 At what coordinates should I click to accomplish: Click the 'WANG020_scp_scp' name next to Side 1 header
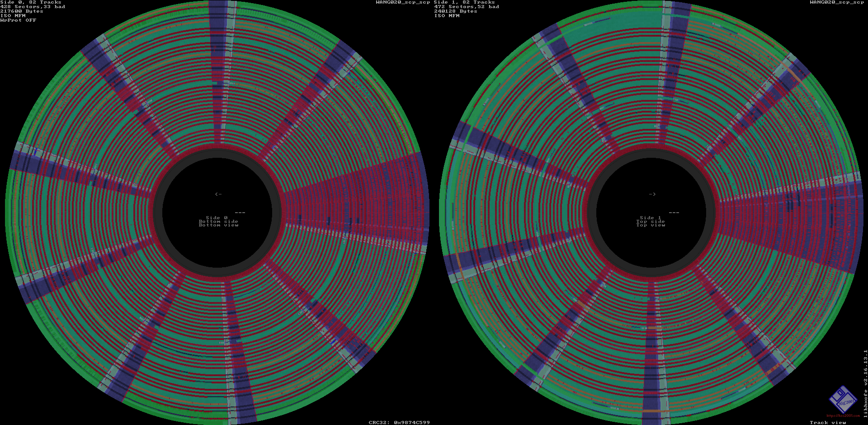pos(403,2)
